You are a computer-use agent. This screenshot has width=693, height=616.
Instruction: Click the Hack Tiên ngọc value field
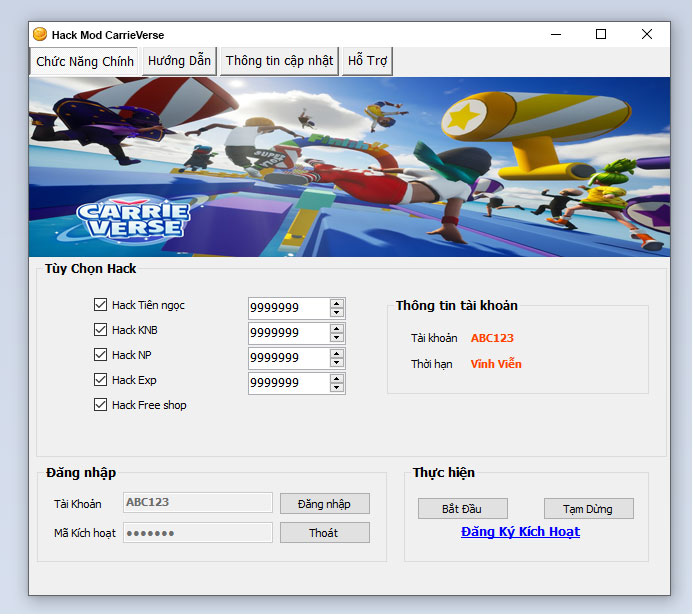click(289, 308)
